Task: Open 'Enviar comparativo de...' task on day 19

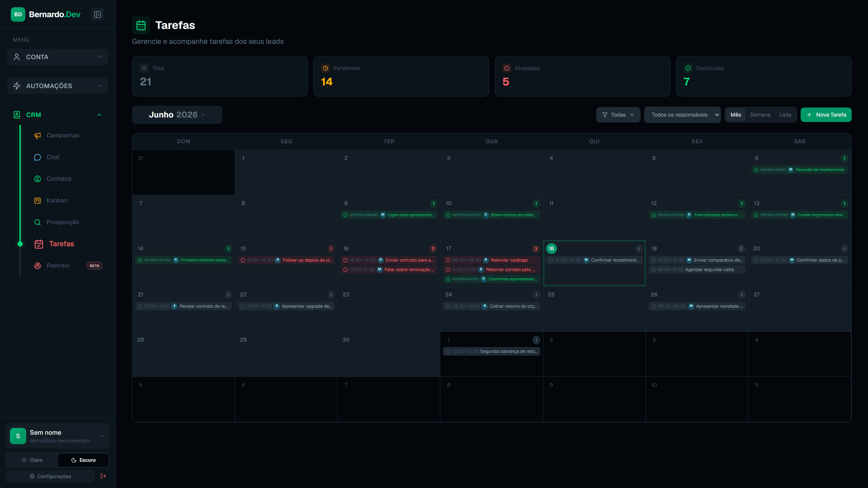Action: click(697, 260)
